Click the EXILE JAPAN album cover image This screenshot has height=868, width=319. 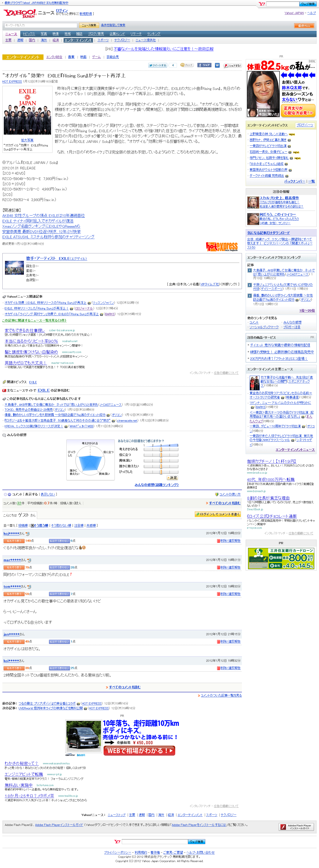(27, 111)
